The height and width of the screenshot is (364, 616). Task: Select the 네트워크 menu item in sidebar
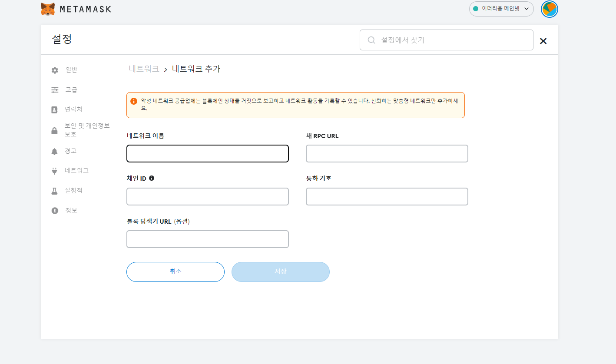[x=76, y=170]
